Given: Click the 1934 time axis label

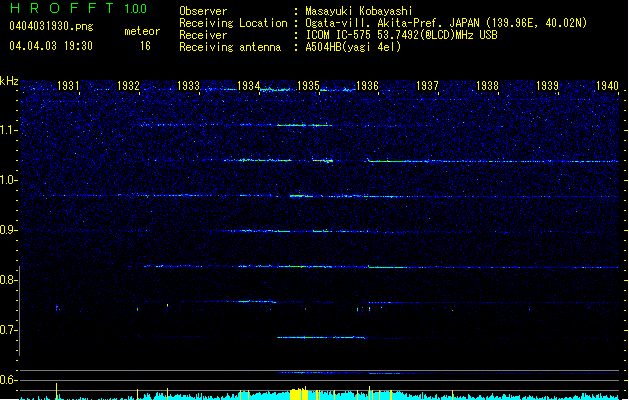Looking at the screenshot, I should coord(248,86).
